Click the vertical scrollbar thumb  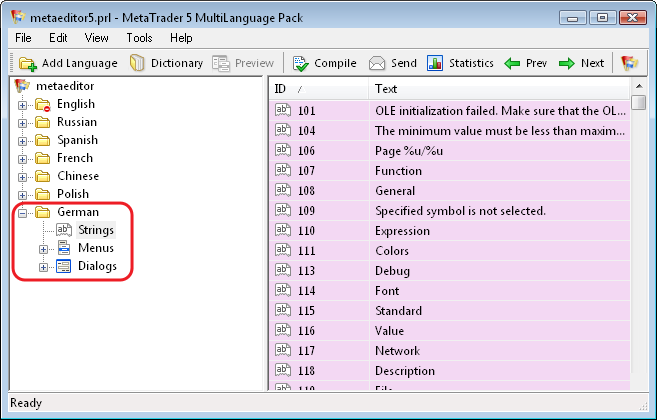(639, 103)
